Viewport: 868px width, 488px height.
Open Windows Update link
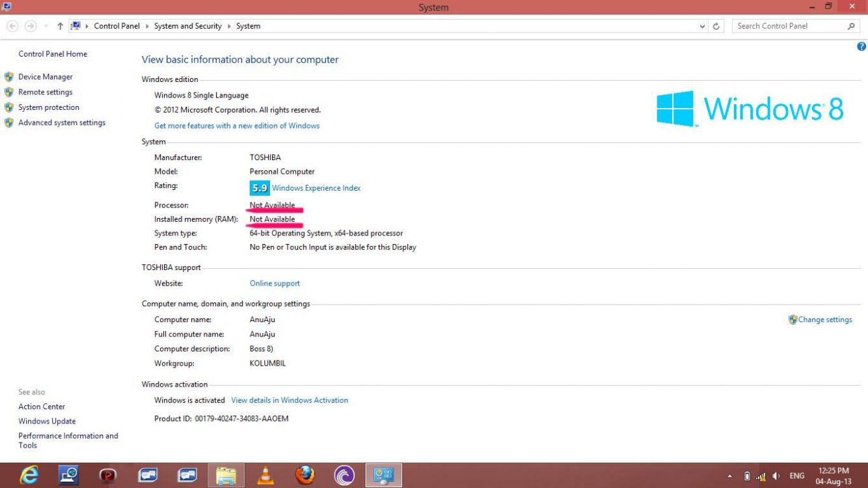[x=47, y=421]
